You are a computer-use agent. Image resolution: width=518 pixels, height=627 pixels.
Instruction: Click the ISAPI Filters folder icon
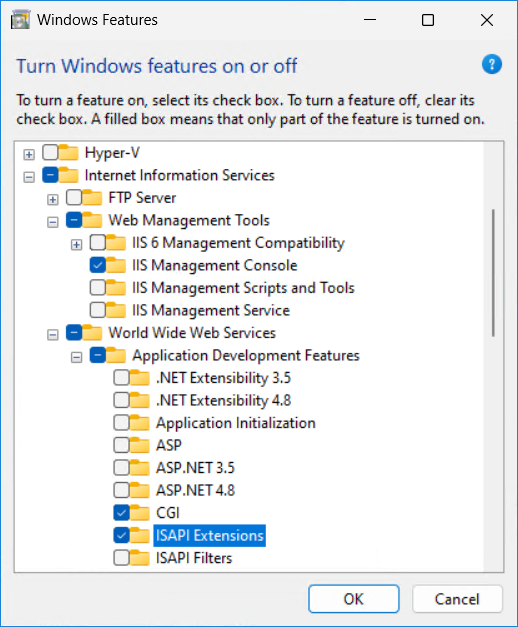point(140,558)
